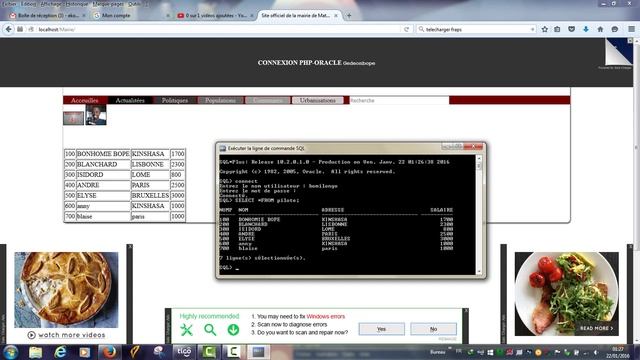The width and height of the screenshot is (640, 360).
Task: Open new tab with plus button
Action: click(x=349, y=16)
